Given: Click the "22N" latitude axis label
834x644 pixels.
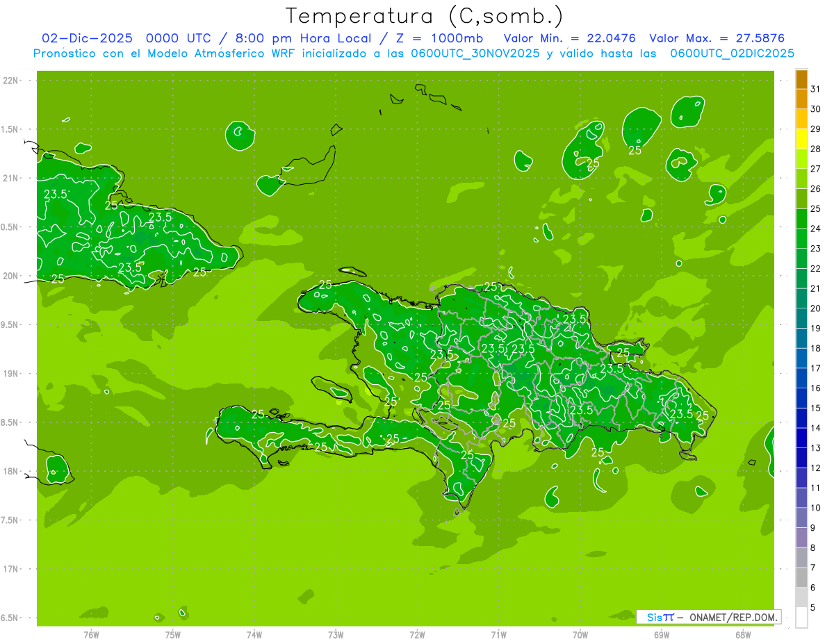Looking at the screenshot, I should (x=12, y=81).
